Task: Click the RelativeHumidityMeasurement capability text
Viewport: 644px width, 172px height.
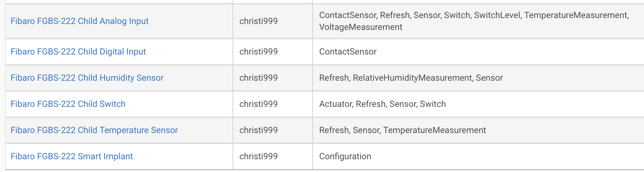Action: click(412, 78)
